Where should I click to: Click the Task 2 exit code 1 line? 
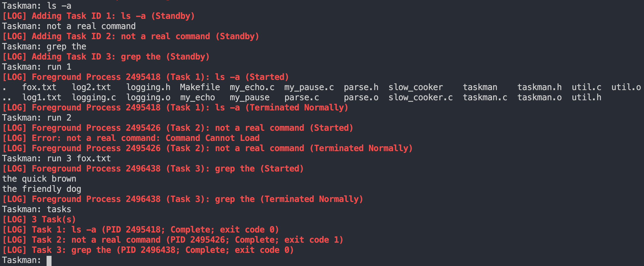pyautogui.click(x=173, y=240)
